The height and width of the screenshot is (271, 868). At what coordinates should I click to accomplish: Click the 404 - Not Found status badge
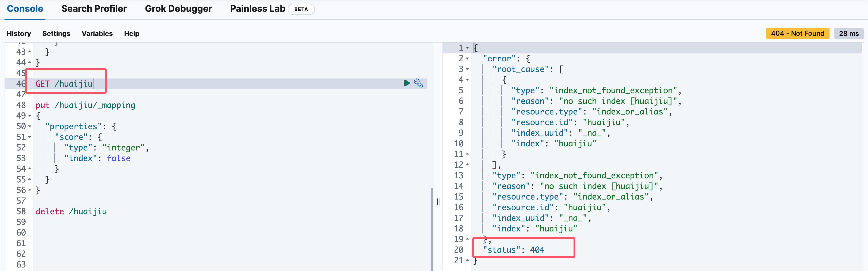[x=797, y=33]
